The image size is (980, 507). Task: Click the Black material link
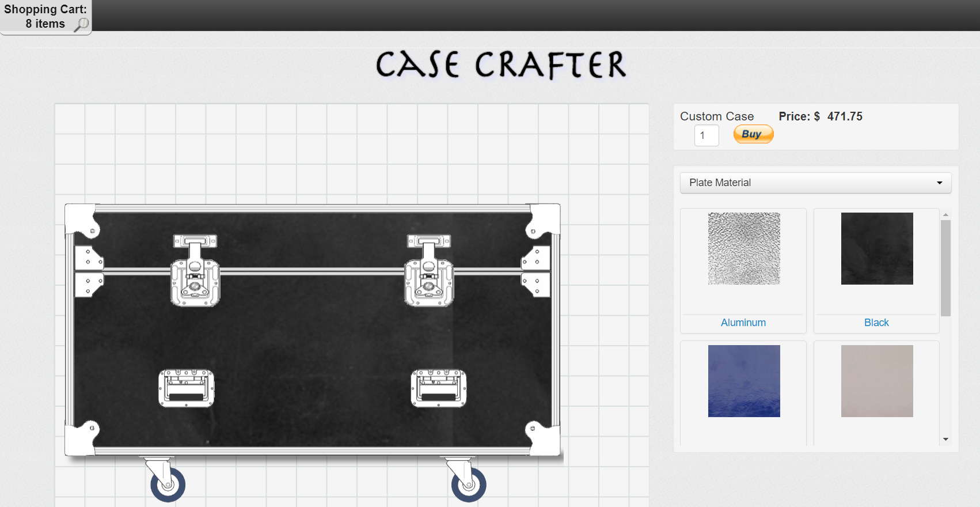(x=876, y=323)
